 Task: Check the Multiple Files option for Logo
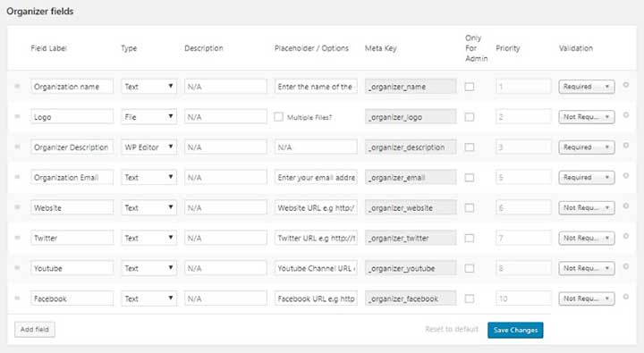(x=279, y=117)
